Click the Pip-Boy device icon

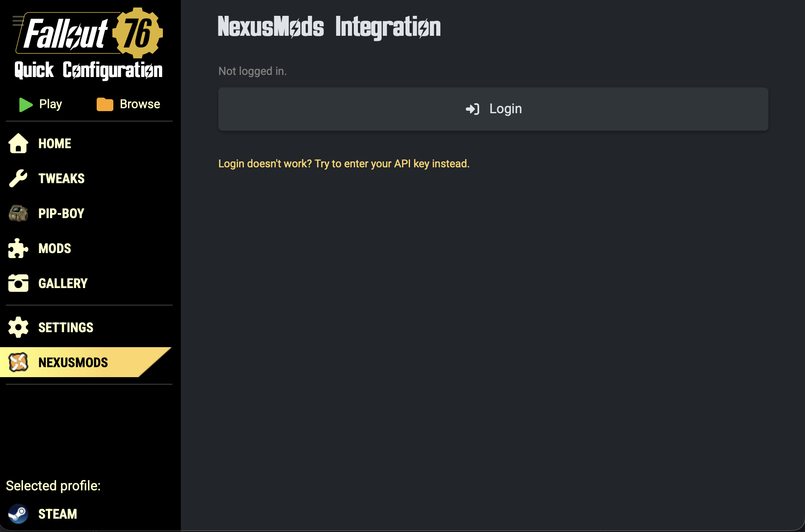tap(18, 214)
